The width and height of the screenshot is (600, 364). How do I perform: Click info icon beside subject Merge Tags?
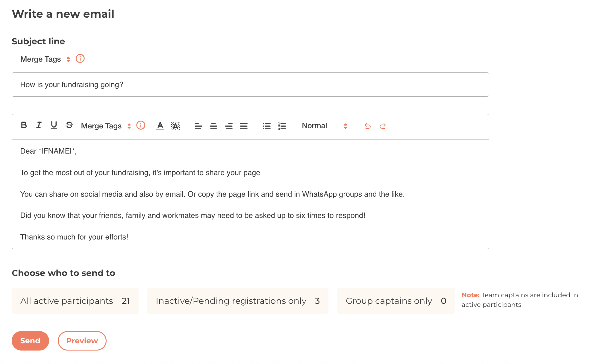click(80, 59)
